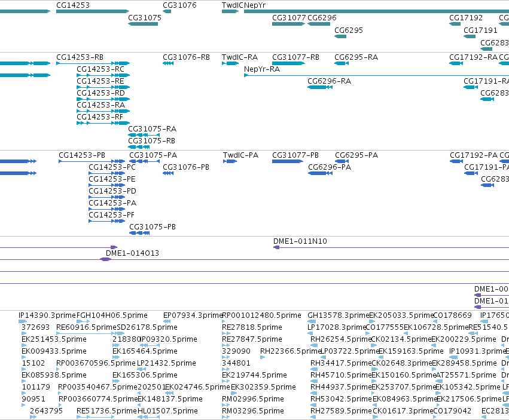This screenshot has width=509, height=420.
Task: Click transcript CG14253-RE
Action: pyautogui.click(x=100, y=81)
